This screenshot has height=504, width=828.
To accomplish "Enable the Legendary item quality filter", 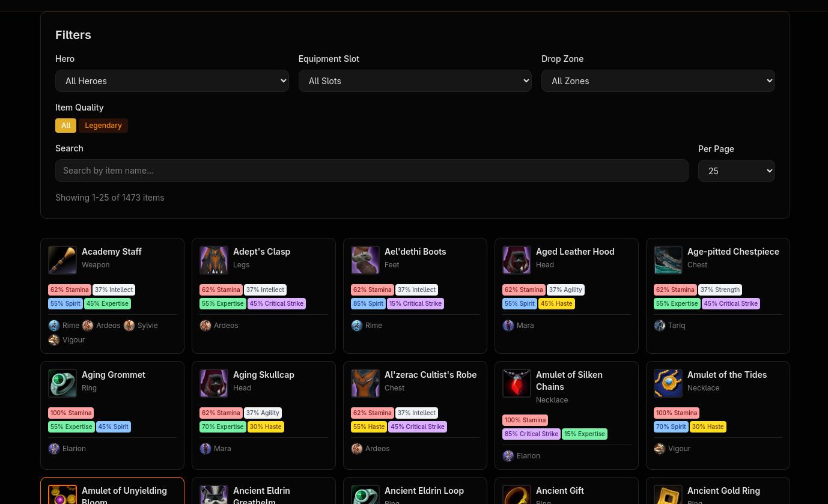I will pyautogui.click(x=103, y=125).
